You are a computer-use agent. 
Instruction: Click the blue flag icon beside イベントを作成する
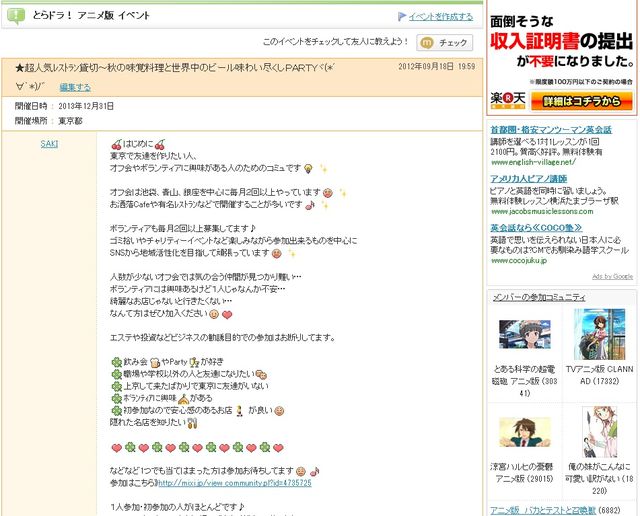(401, 17)
